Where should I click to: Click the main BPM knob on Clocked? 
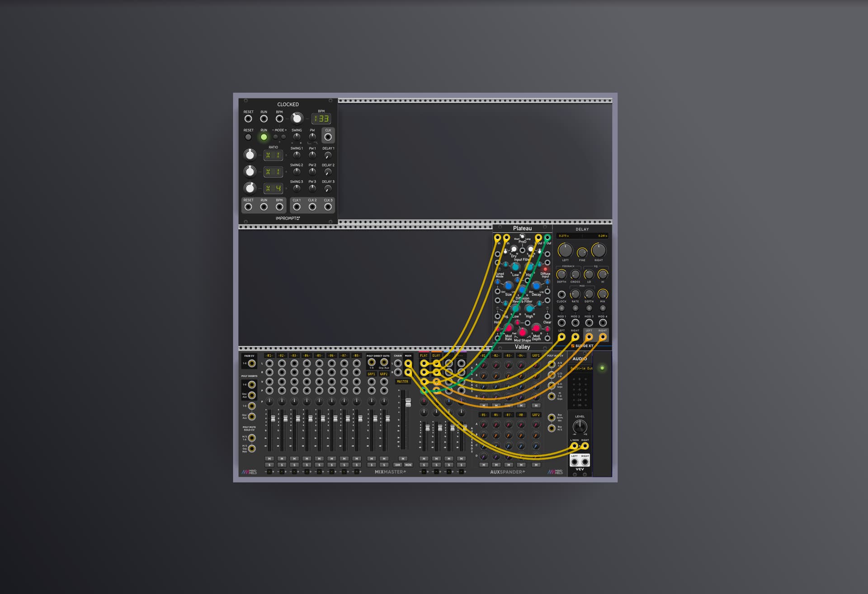point(297,119)
